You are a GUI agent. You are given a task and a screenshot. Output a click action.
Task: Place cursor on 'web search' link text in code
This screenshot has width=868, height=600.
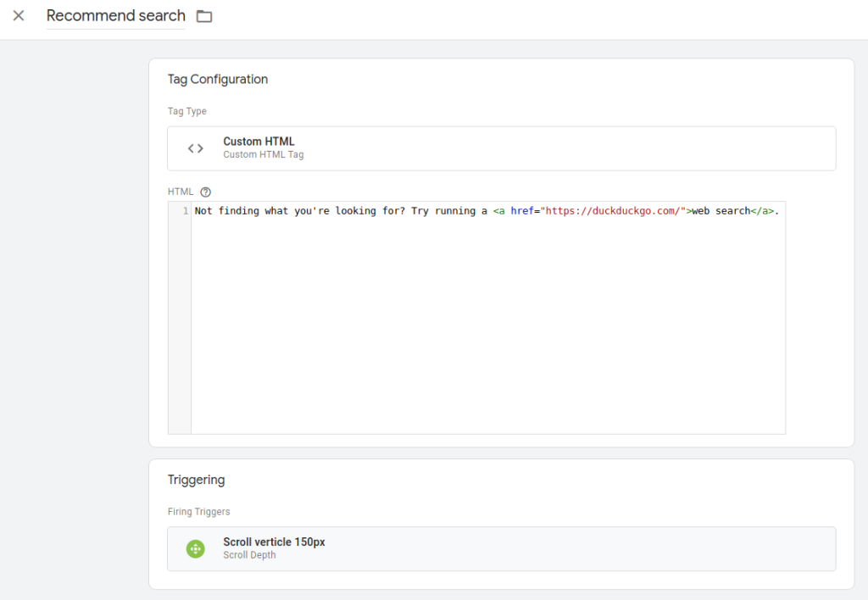(721, 211)
